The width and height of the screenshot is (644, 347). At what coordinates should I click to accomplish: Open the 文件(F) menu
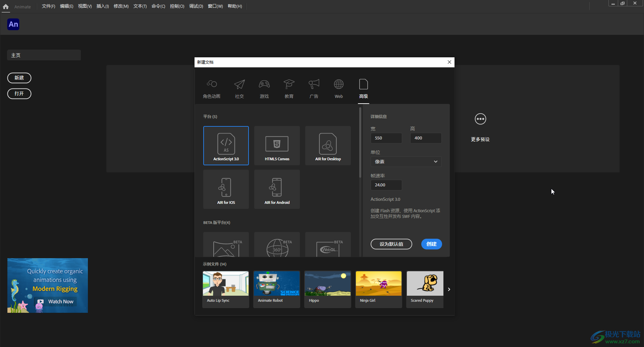48,6
